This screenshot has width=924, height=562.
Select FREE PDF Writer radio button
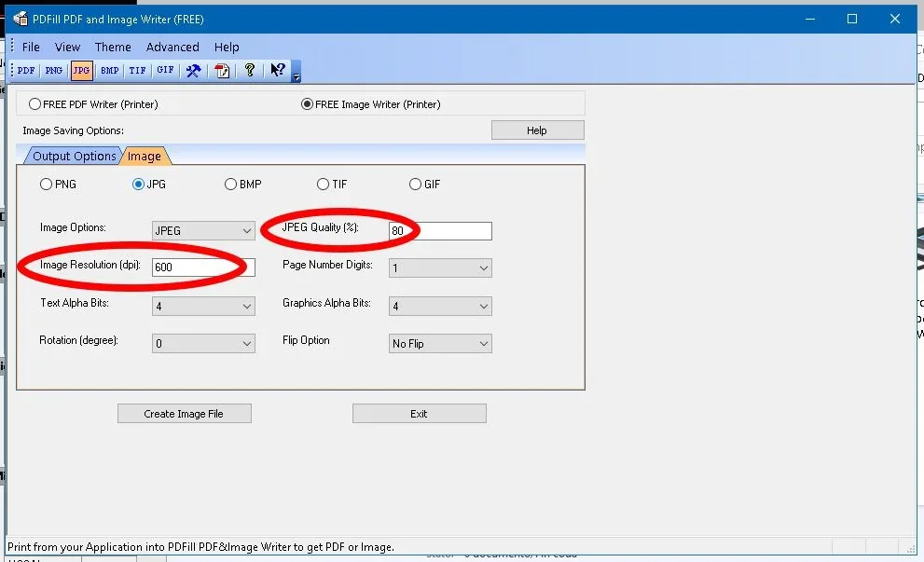click(x=34, y=104)
